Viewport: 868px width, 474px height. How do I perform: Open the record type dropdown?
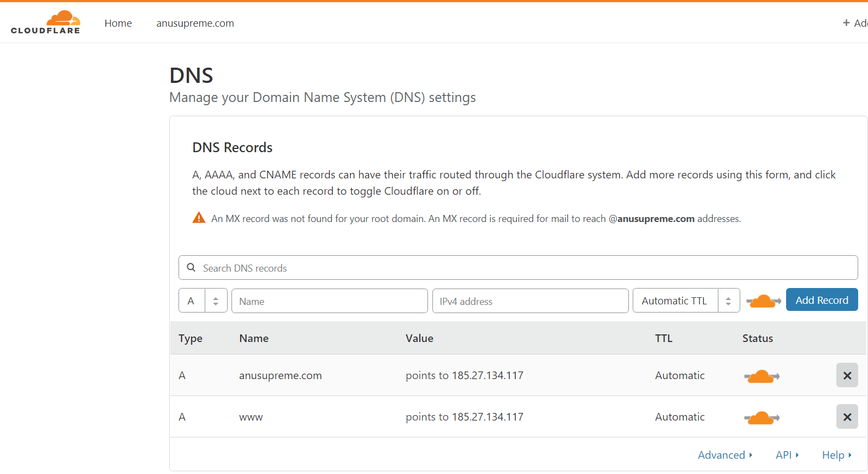pos(203,301)
